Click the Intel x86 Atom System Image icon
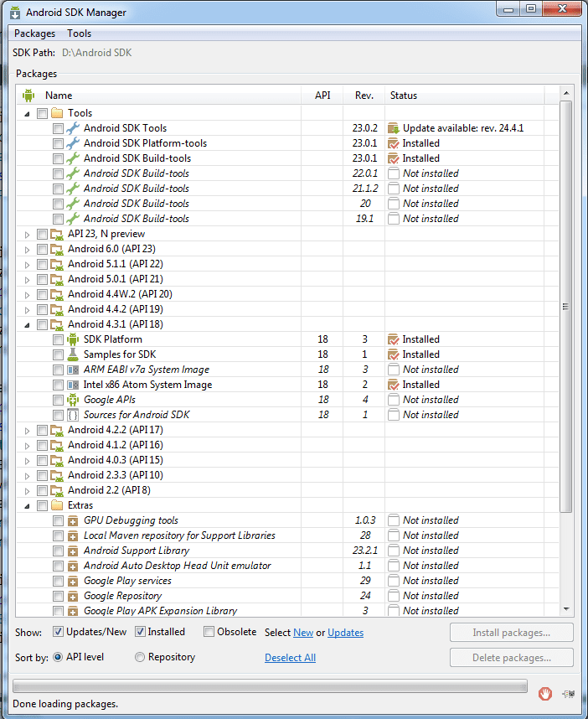The width and height of the screenshot is (588, 719). [73, 385]
